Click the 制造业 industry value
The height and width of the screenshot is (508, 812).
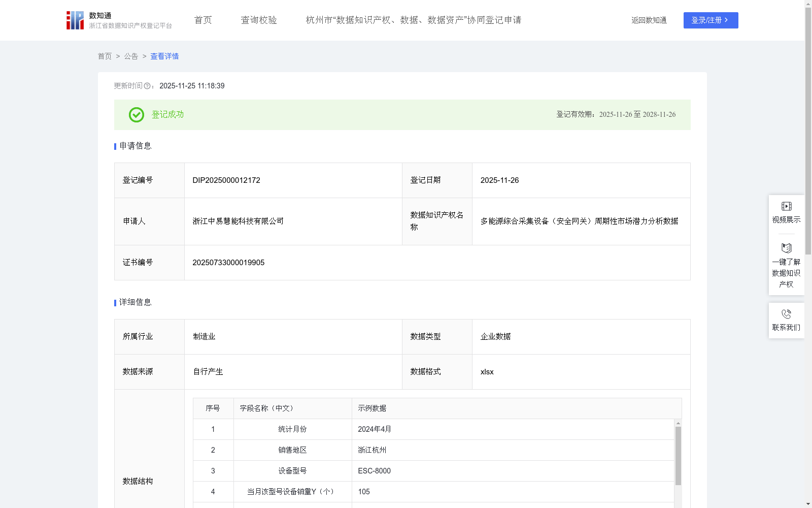204,337
